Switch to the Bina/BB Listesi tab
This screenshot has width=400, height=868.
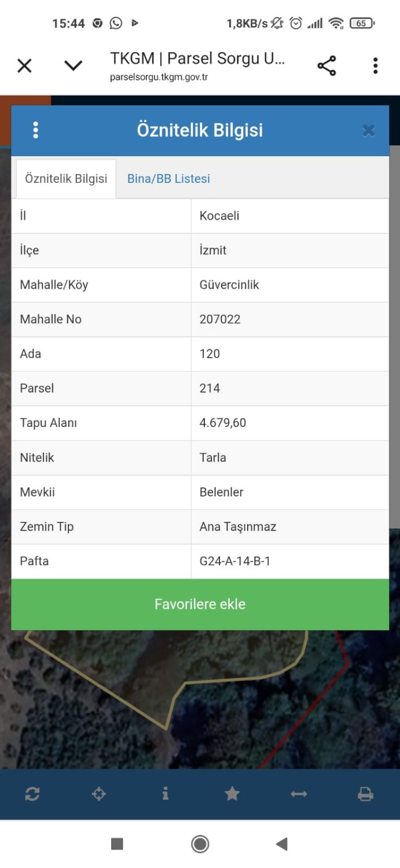coord(168,179)
